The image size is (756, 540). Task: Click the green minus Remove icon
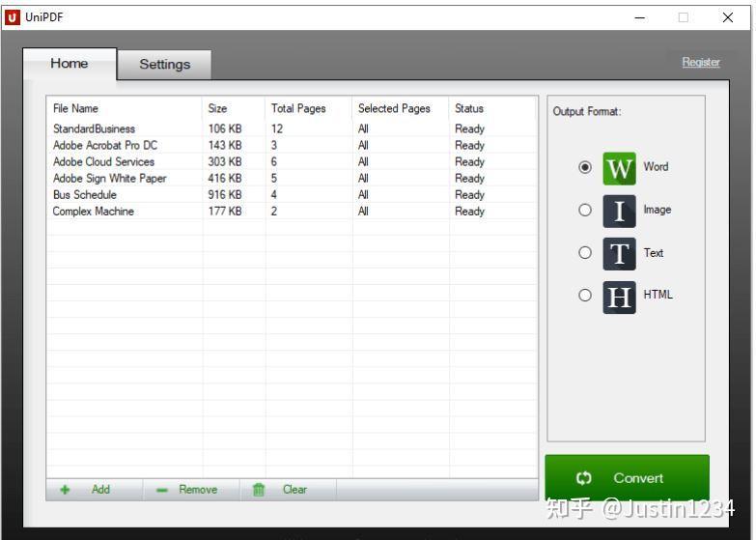click(x=162, y=491)
